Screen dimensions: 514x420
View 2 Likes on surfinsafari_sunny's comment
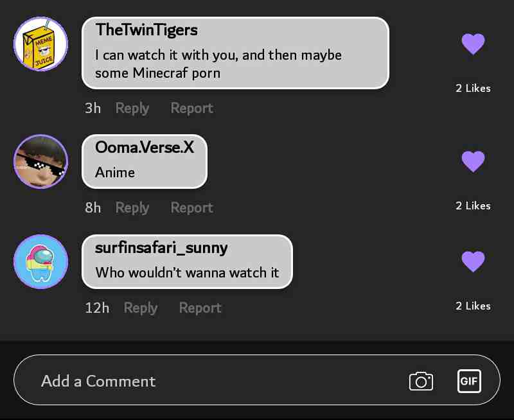pos(473,306)
